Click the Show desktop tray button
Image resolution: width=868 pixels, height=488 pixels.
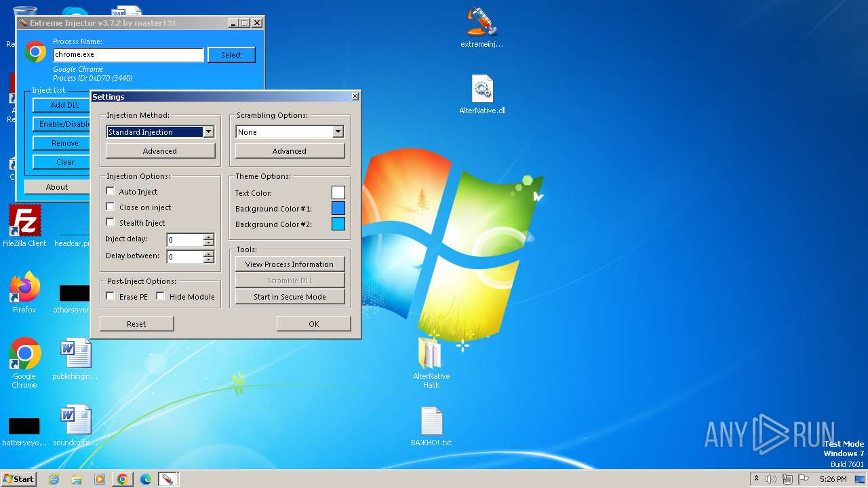[860, 479]
